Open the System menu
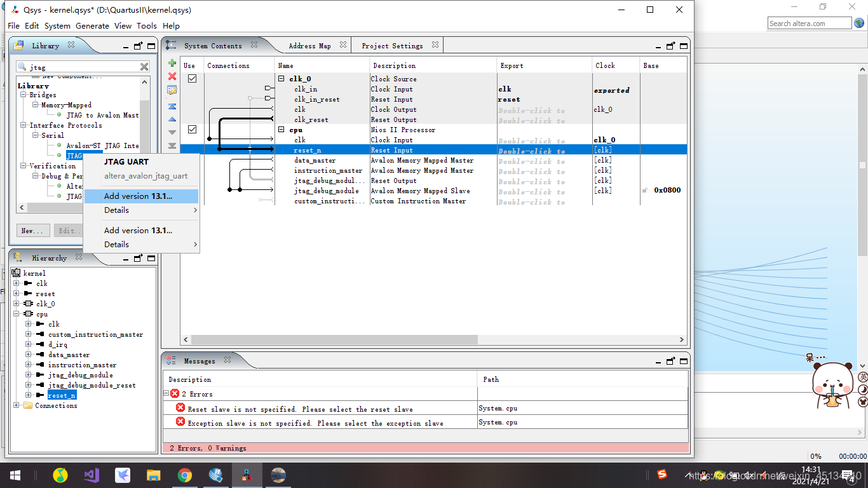 57,26
